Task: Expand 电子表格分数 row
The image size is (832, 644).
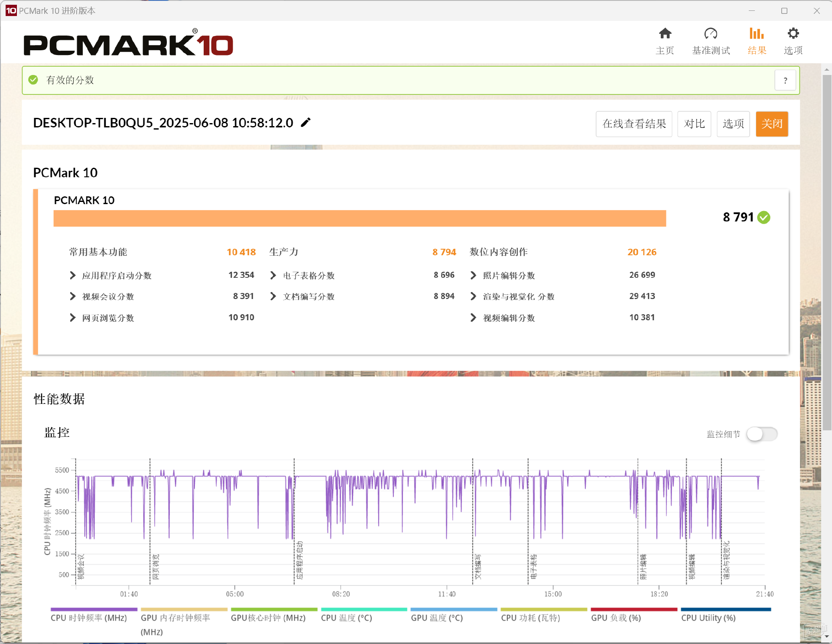Action: 273,275
